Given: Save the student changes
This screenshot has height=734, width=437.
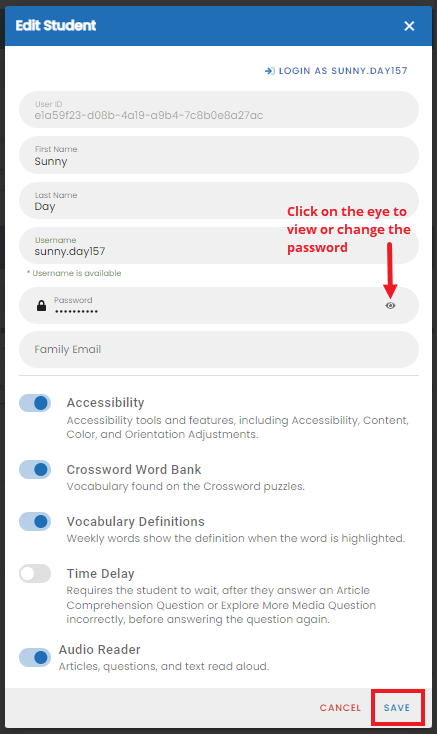Looking at the screenshot, I should tap(397, 707).
